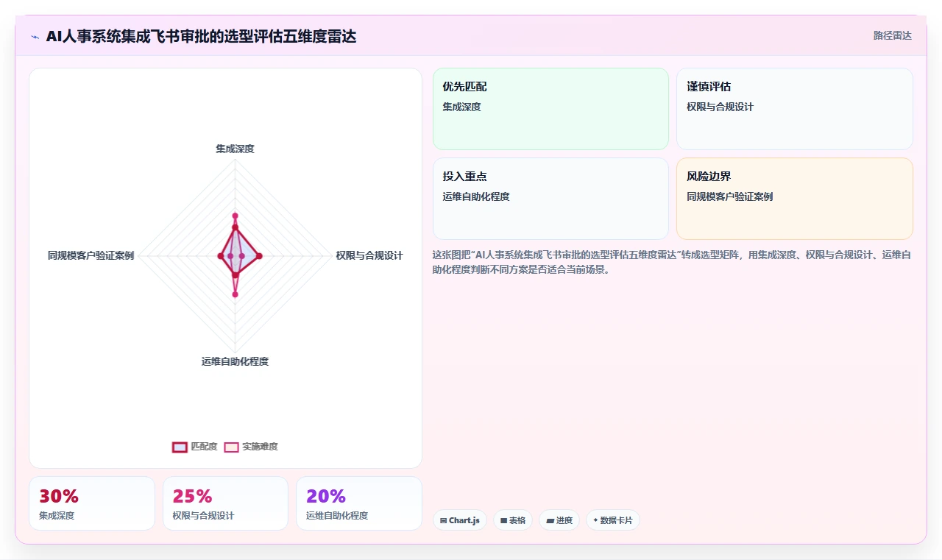
Task: Click the 匹配度 legend color box
Action: pos(180,447)
